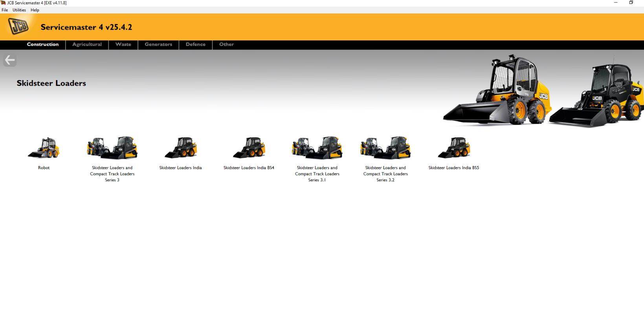This screenshot has width=644, height=316.
Task: Click the 'Skidsteer Loaders India BS5' label text
Action: click(454, 168)
